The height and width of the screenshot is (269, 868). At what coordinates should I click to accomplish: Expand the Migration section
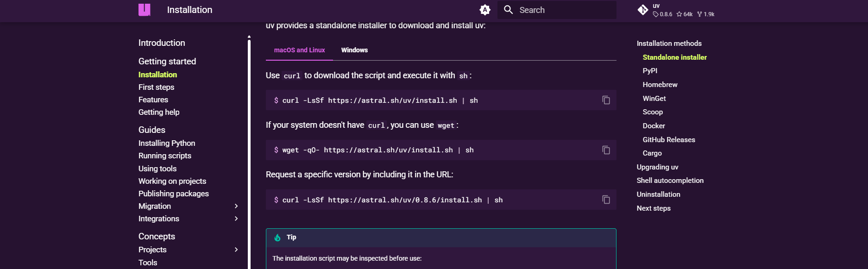[x=236, y=206]
